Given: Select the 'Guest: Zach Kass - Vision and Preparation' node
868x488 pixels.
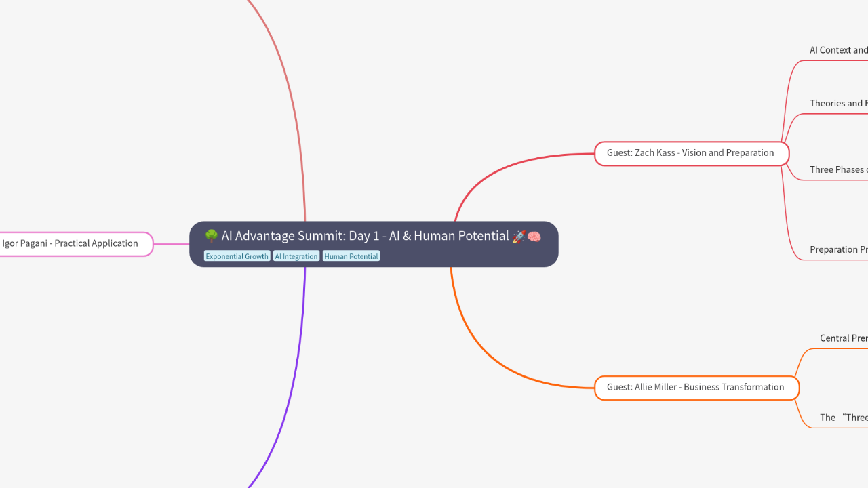Looking at the screenshot, I should pos(690,153).
